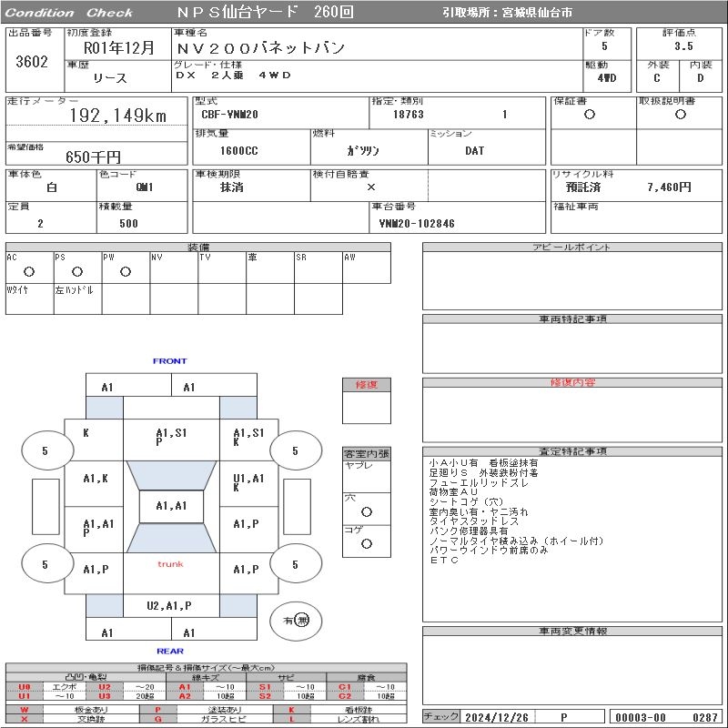Click the REAR label below the diagram
Screen dimensions: 728x728
pyautogui.click(x=170, y=651)
